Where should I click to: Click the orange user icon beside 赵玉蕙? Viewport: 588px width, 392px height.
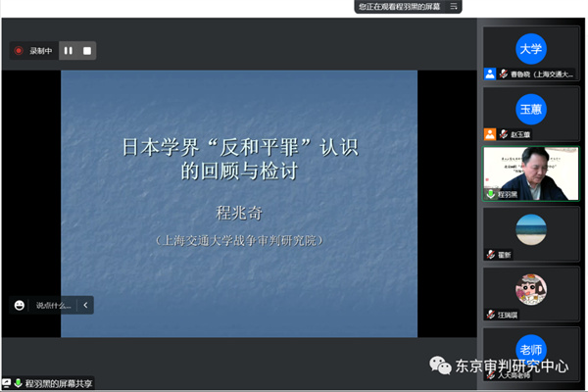click(489, 134)
